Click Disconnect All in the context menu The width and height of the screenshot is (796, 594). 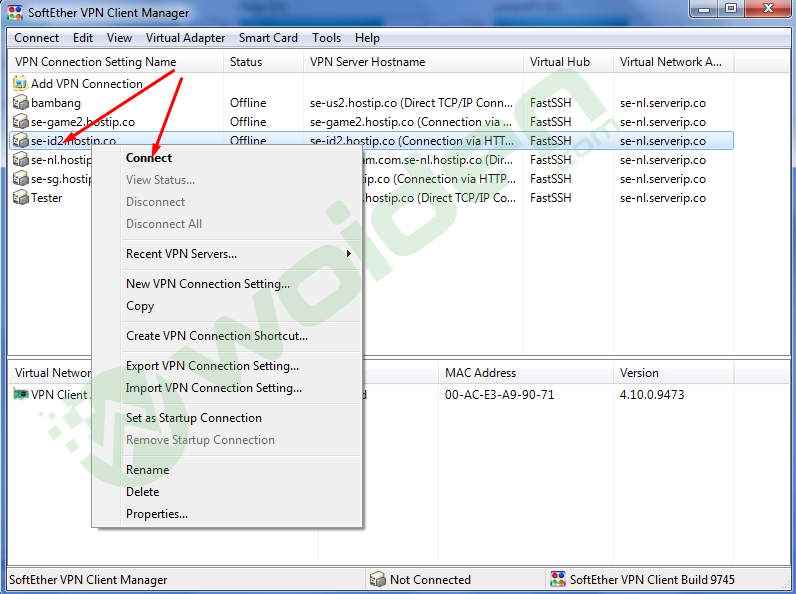coord(164,223)
